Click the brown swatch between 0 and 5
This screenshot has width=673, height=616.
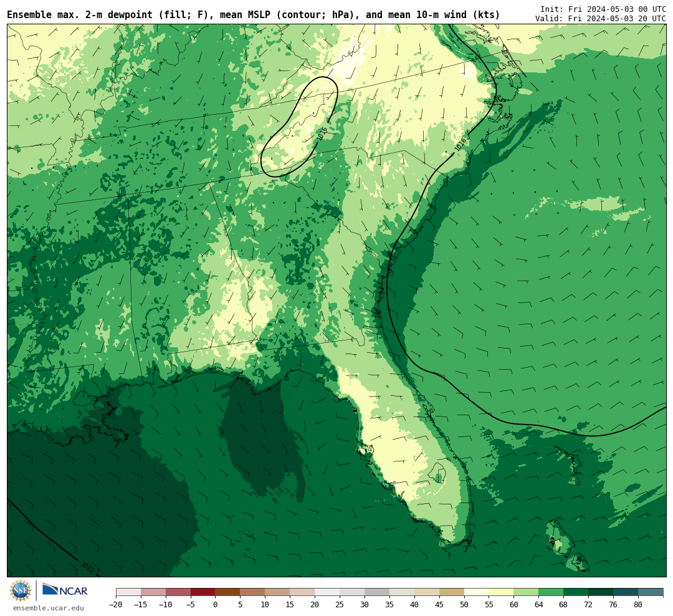[228, 592]
